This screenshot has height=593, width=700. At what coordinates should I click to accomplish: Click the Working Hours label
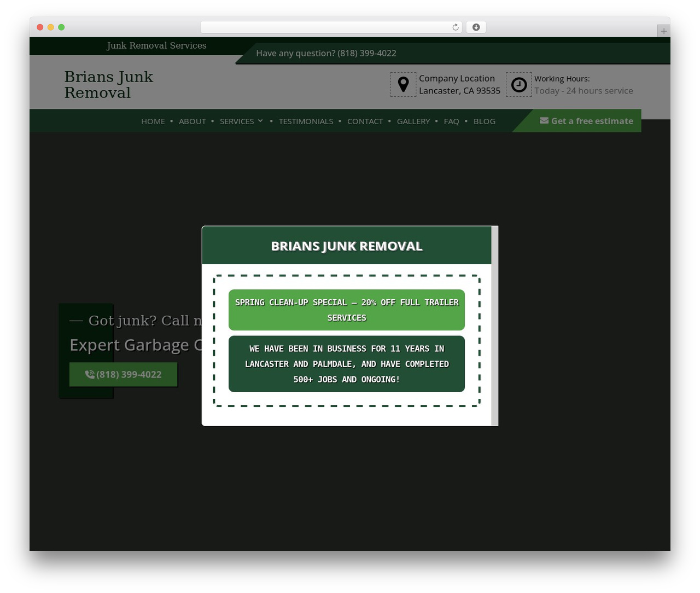562,79
